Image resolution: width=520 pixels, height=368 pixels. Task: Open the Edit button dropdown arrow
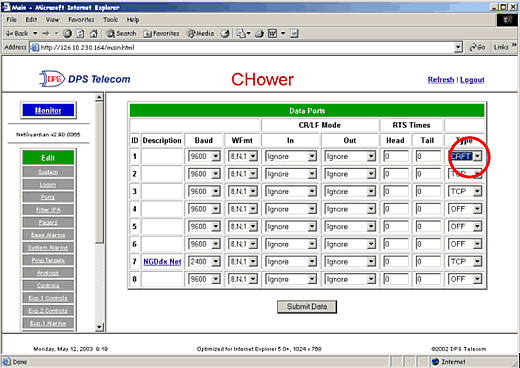click(x=283, y=33)
